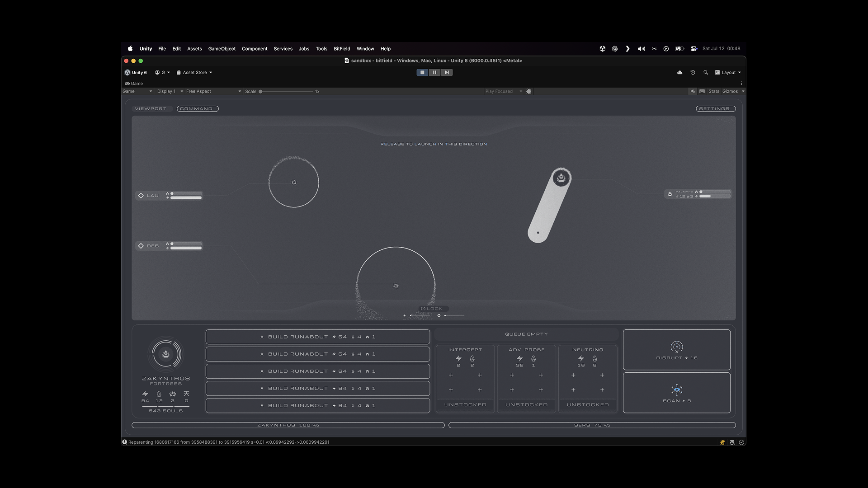Open Unity cloud services icon
Image resolution: width=868 pixels, height=488 pixels.
(680, 72)
